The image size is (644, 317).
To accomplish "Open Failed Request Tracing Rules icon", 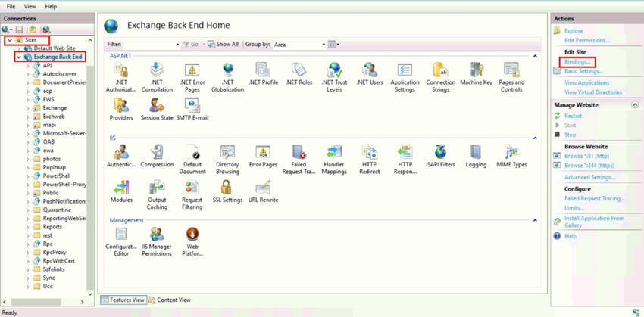I will 299,160.
